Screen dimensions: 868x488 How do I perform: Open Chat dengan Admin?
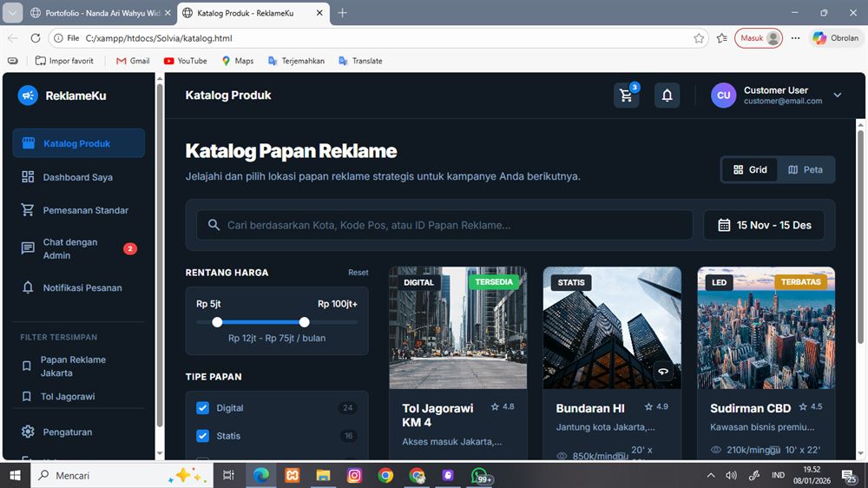point(70,249)
